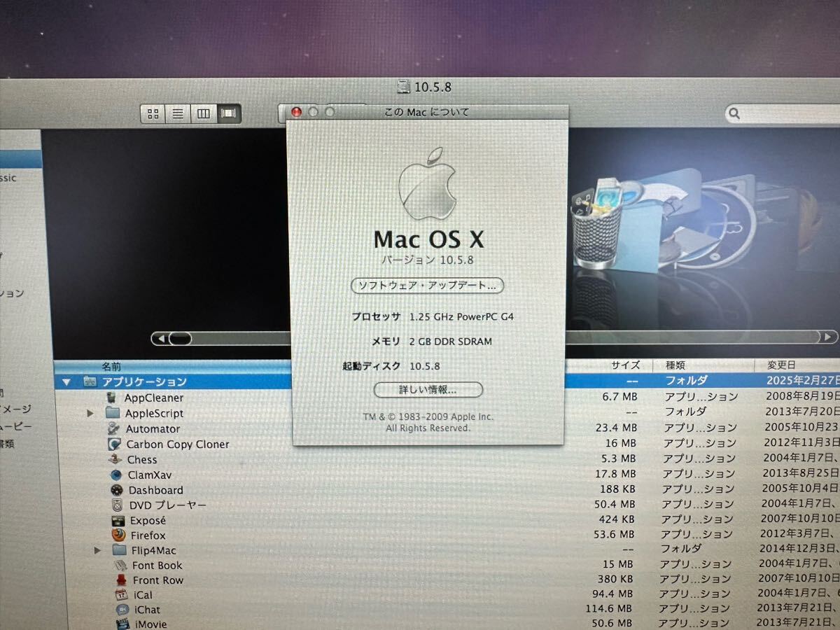Select Cover Flow view button
840x630 pixels.
pos(228,113)
